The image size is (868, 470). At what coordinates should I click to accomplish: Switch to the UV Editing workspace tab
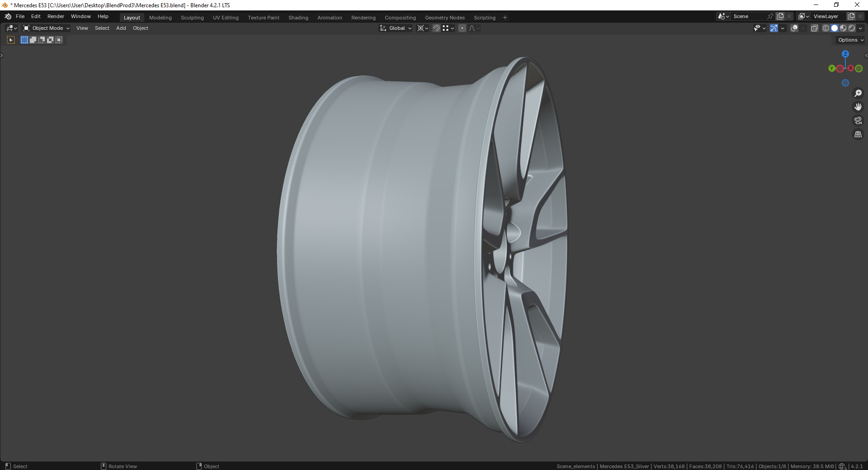226,18
